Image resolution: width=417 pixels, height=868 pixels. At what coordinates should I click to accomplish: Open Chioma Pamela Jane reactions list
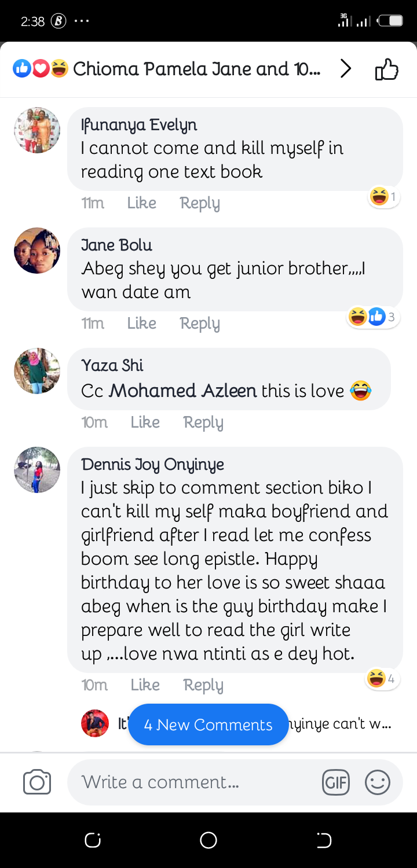196,69
